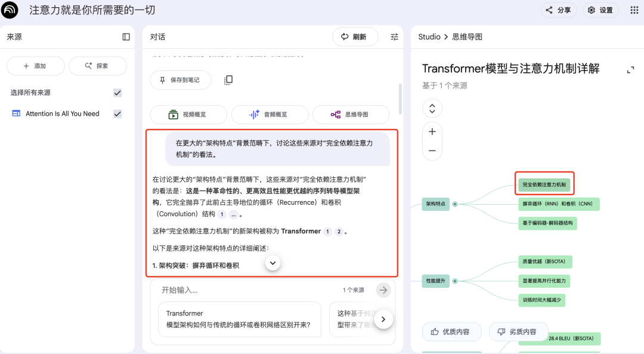The image size is (644, 354).
Task: Click citation 2 after Transformer
Action: click(339, 232)
